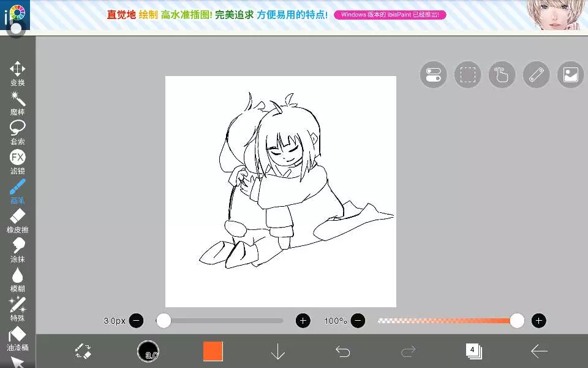The width and height of the screenshot is (588, 368).
Task: Open the FX Filter (滤镜) tool
Action: tap(18, 162)
